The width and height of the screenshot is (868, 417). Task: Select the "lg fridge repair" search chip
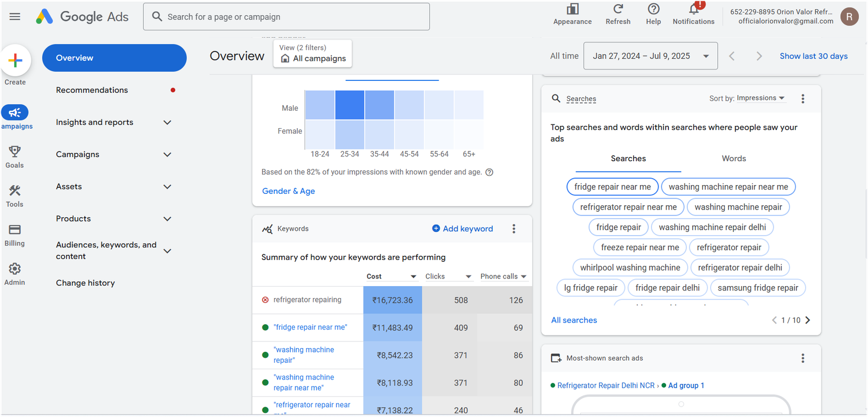[x=591, y=288]
